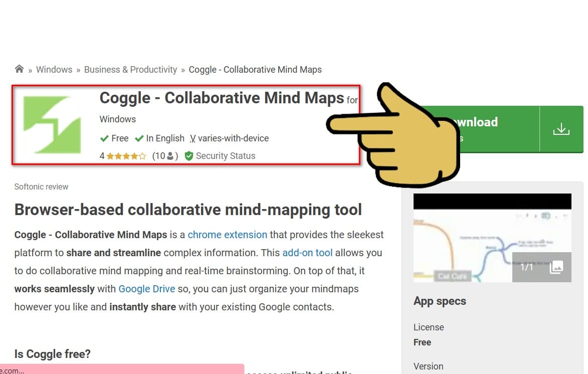Click the download arrow icon

coord(561,129)
